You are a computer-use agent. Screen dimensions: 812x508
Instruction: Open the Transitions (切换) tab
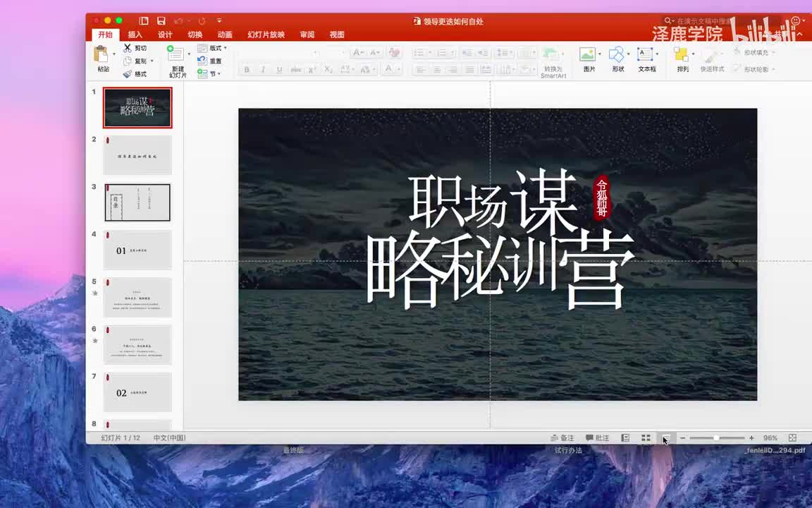pyautogui.click(x=195, y=35)
